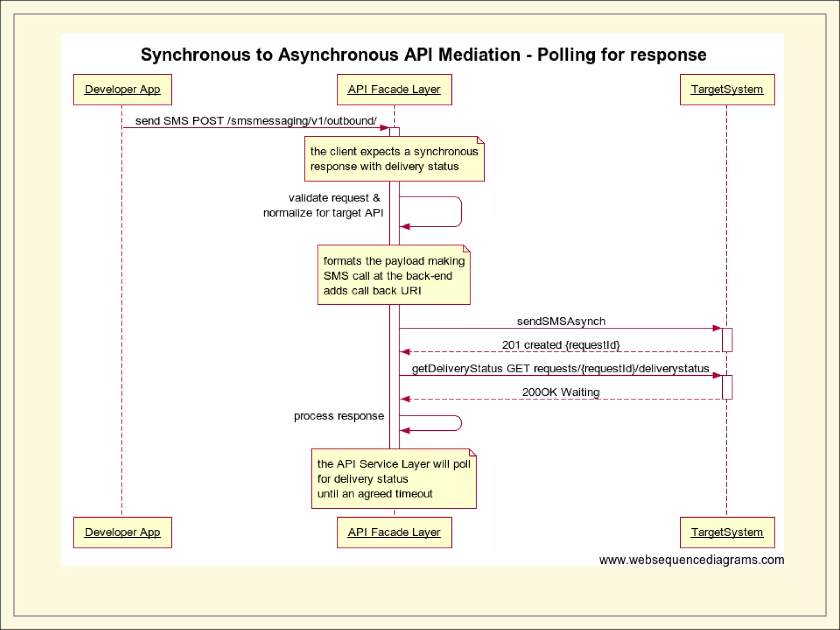This screenshot has width=840, height=630.
Task: Click the process response self-call loop arrow
Action: [x=461, y=423]
